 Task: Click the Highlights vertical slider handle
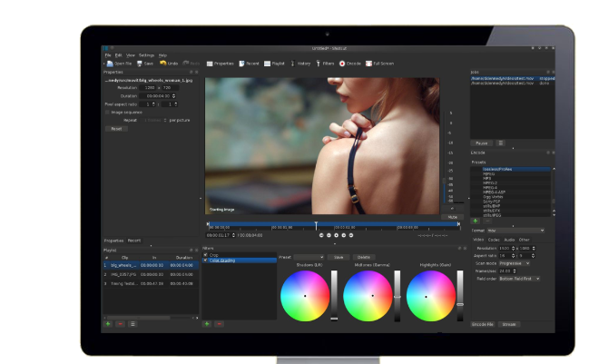click(460, 304)
